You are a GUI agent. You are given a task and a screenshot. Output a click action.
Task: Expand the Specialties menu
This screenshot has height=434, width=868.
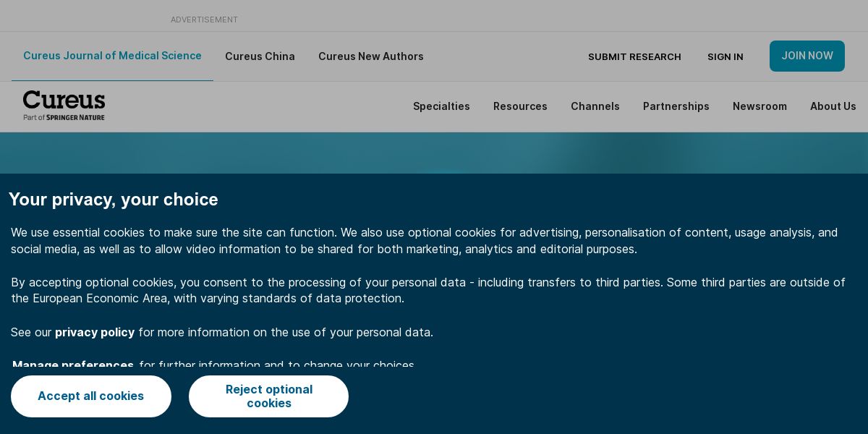pos(441,106)
